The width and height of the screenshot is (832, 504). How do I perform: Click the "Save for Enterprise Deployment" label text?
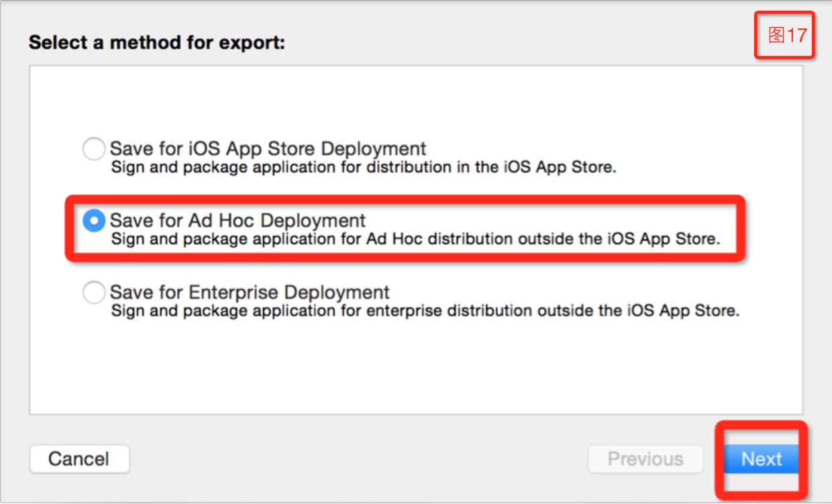point(250,293)
